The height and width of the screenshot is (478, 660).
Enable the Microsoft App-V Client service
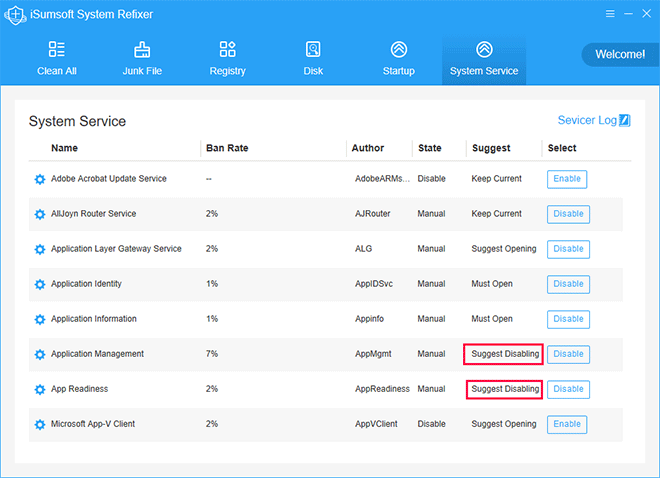567,424
